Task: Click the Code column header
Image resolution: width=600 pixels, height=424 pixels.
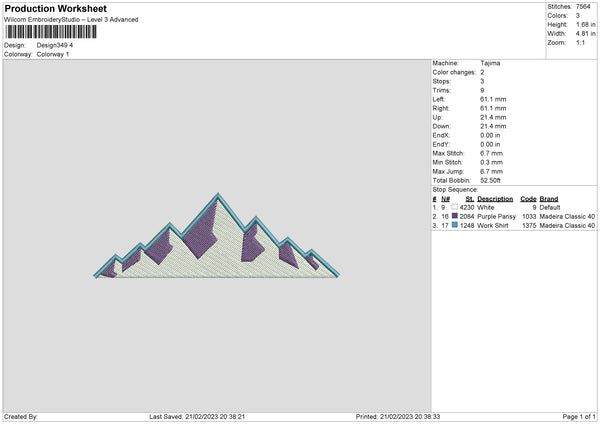Action: pyautogui.click(x=528, y=199)
